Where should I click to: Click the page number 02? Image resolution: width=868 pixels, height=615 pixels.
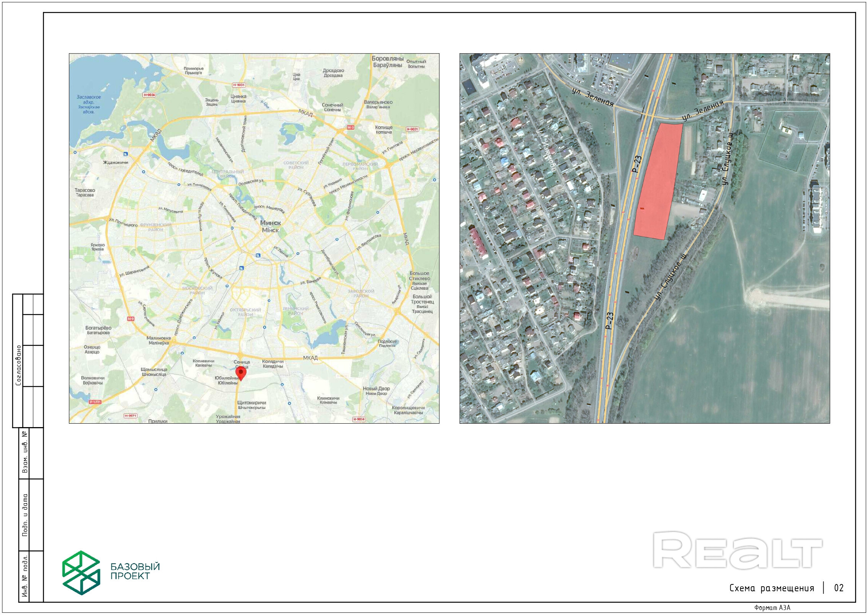click(839, 588)
